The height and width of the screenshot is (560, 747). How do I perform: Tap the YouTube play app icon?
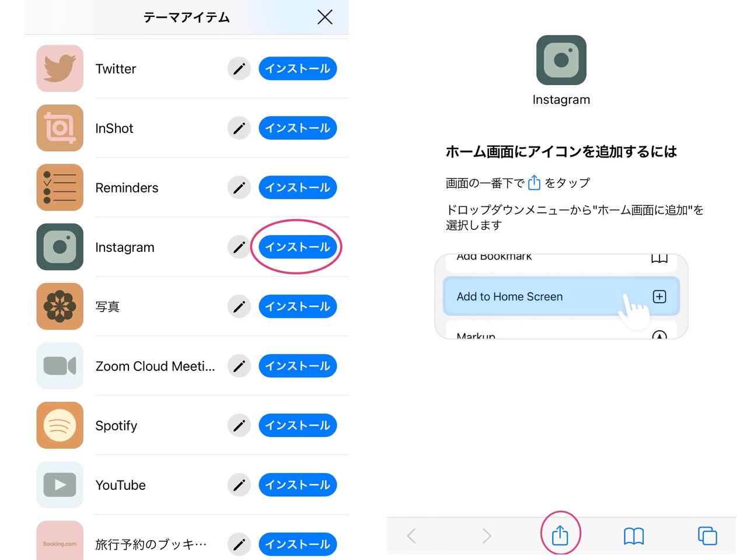coord(60,485)
